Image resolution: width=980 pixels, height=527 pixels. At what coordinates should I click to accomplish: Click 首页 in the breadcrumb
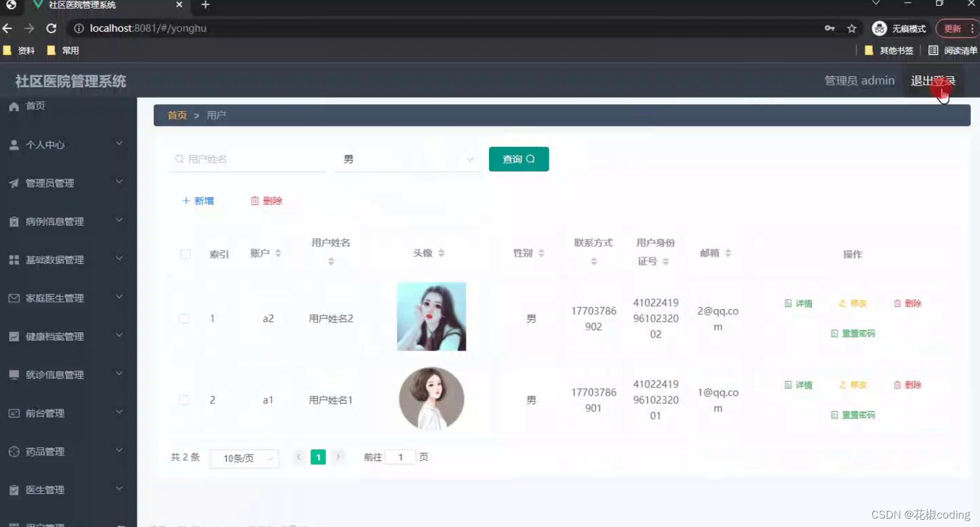coord(177,115)
